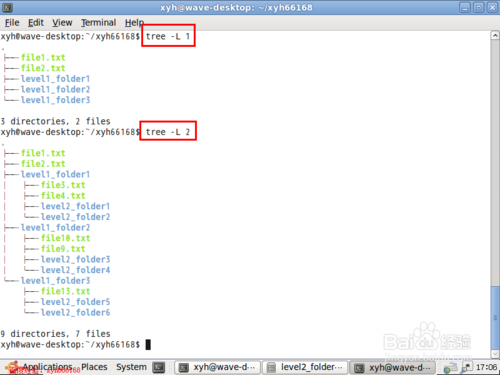
Task: Open the File menu
Action: click(12, 23)
